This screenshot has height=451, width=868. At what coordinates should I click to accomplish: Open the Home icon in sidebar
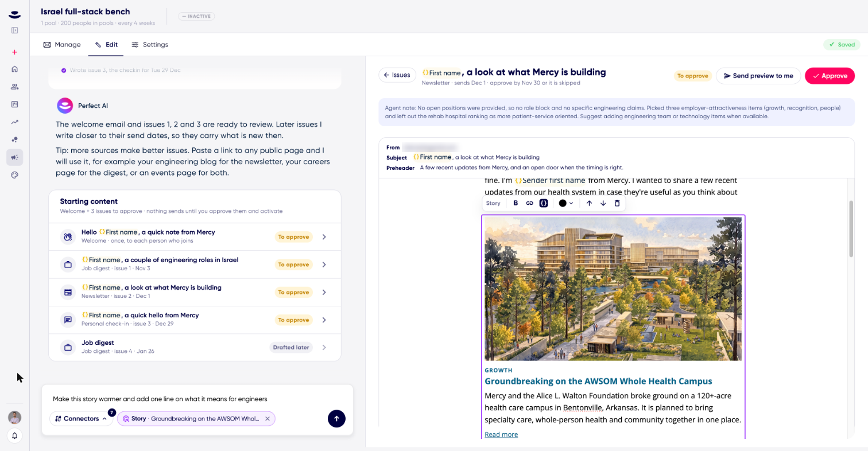point(15,69)
